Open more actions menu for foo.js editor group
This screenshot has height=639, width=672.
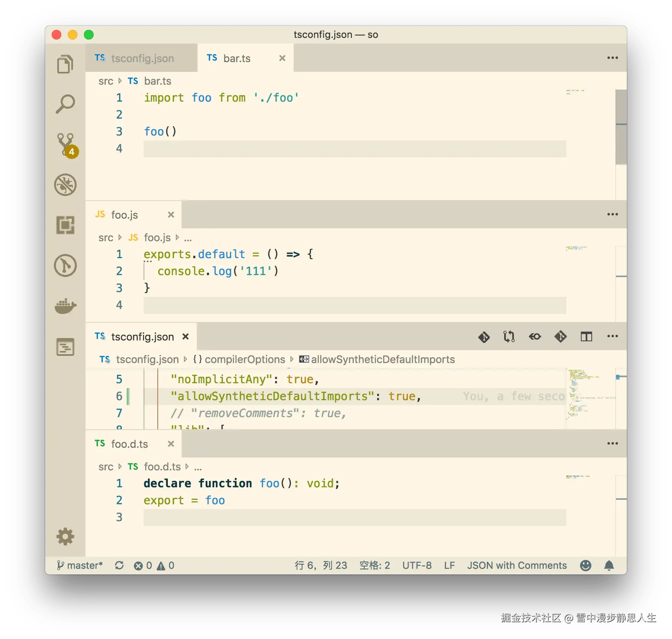612,214
